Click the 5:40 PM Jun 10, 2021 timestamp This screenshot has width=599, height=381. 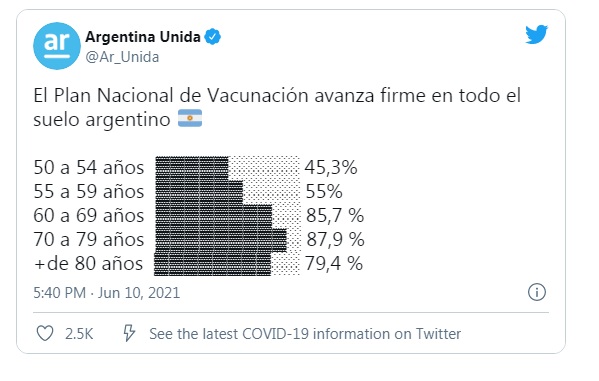[107, 293]
